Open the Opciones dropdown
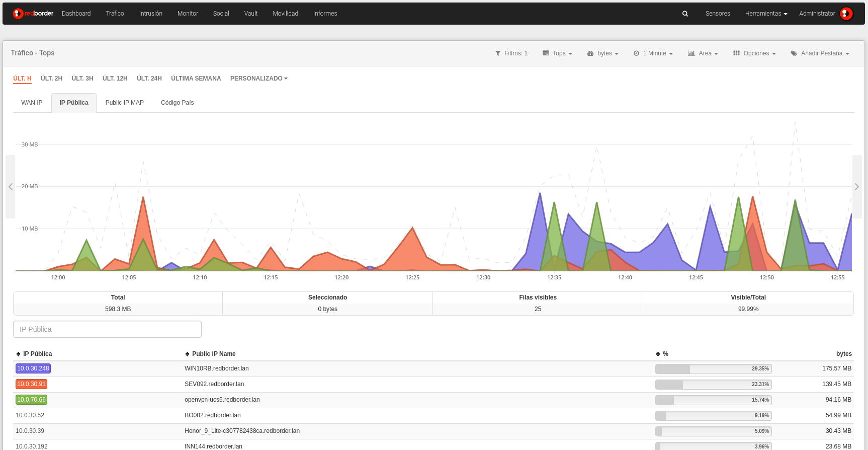This screenshot has width=868, height=450. click(x=754, y=53)
